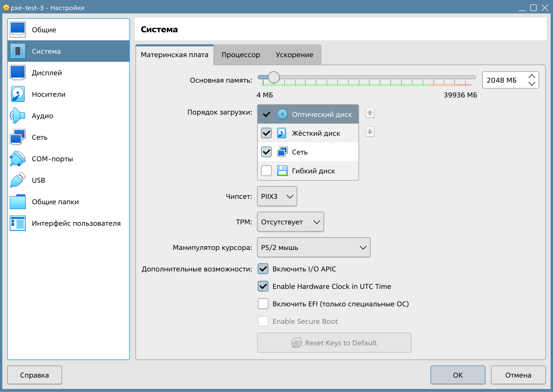The width and height of the screenshot is (553, 392).
Task: Switch to the Ускорение tab
Action: click(x=294, y=55)
